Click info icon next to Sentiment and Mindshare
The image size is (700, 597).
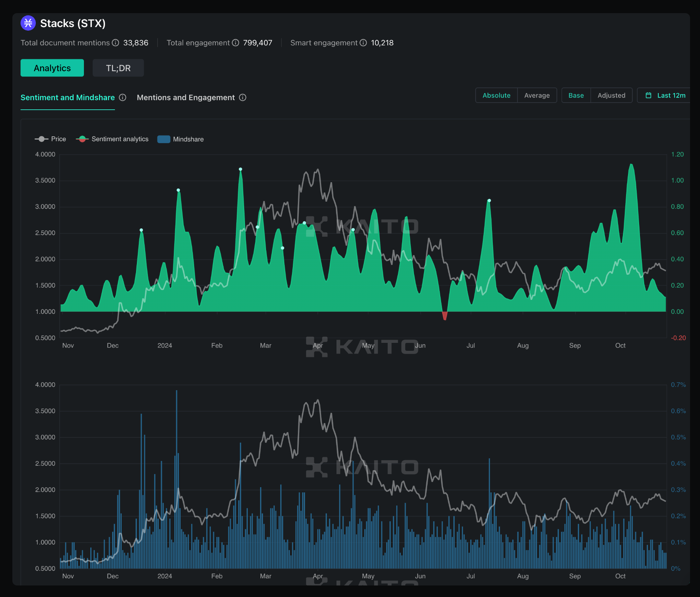122,97
